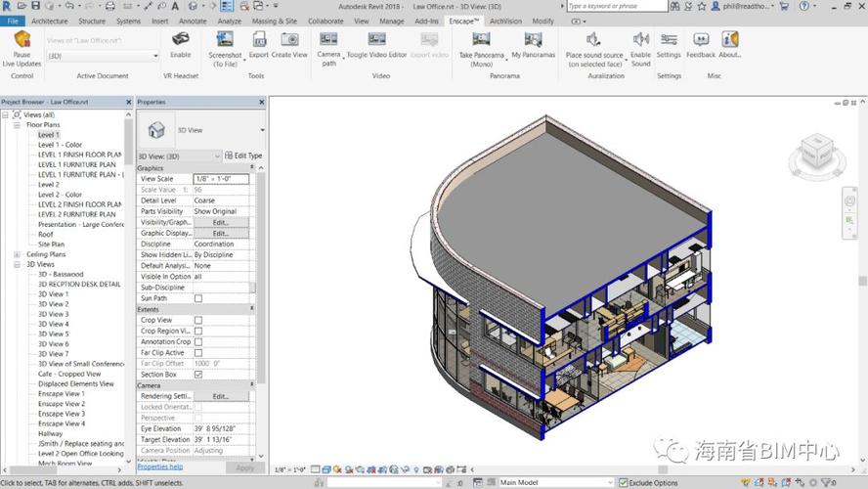Toggle the Section Box checkbox
The width and height of the screenshot is (868, 489).
tap(198, 375)
